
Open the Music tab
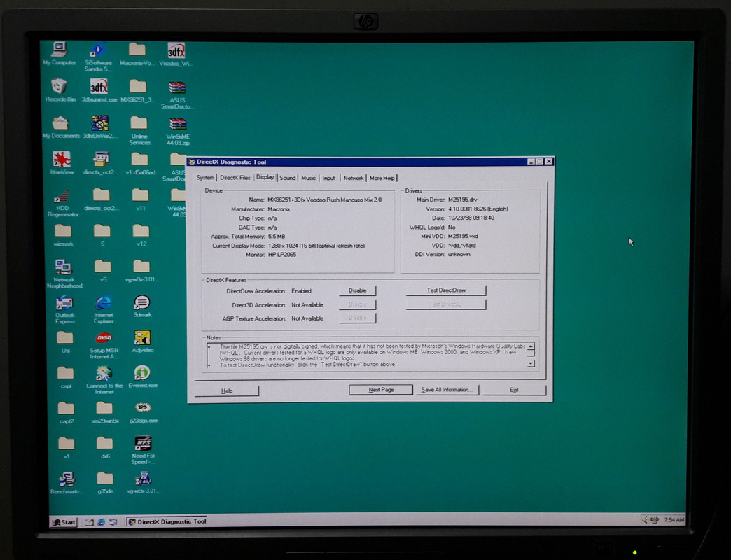(308, 178)
